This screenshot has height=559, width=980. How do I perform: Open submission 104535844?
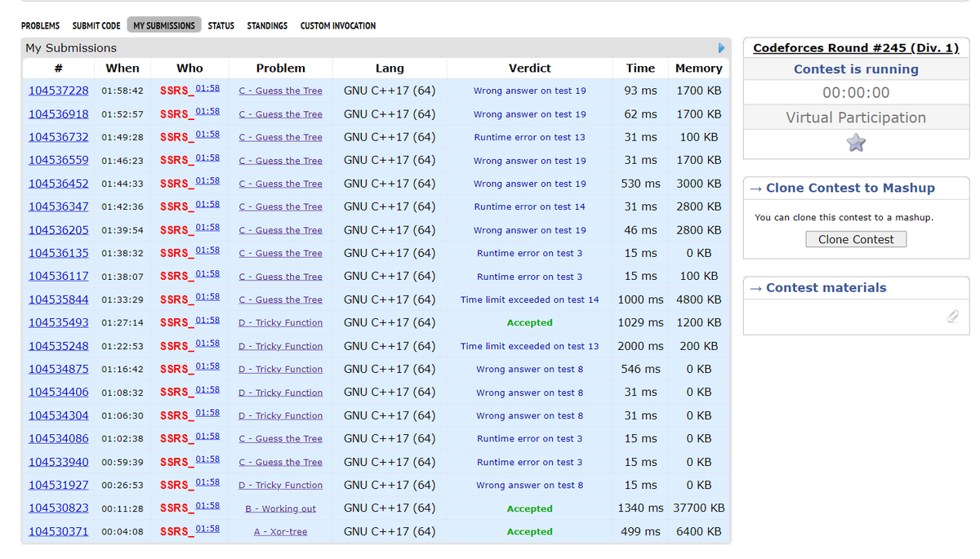tap(59, 299)
